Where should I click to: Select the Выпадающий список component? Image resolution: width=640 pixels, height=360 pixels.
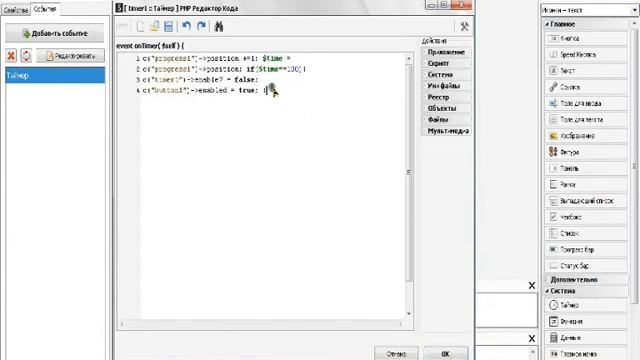(x=586, y=201)
